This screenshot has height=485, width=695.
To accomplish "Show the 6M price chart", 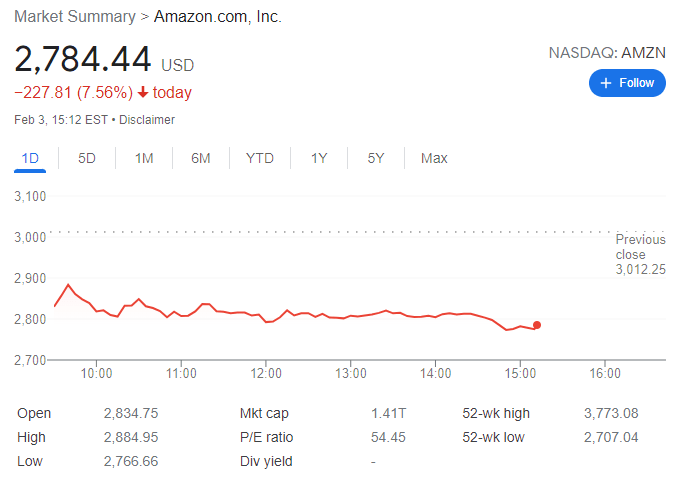I will tap(201, 158).
